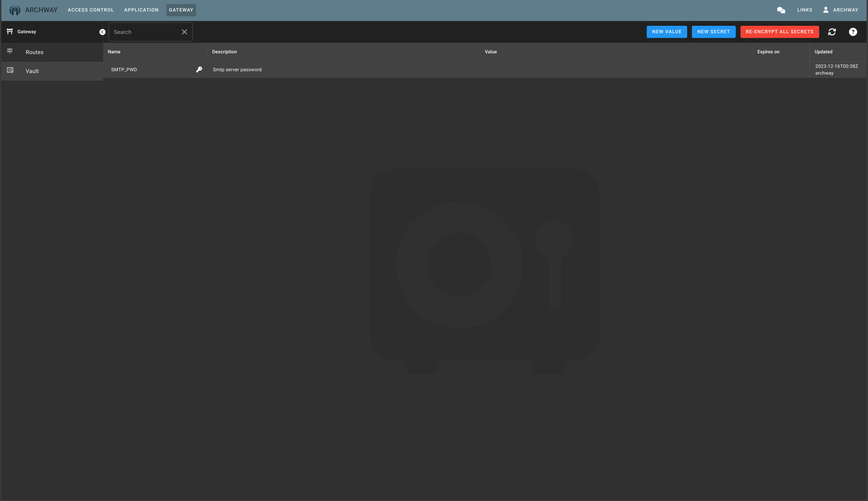Open help question mark icon
Viewport: 868px width, 501px height.
853,32
